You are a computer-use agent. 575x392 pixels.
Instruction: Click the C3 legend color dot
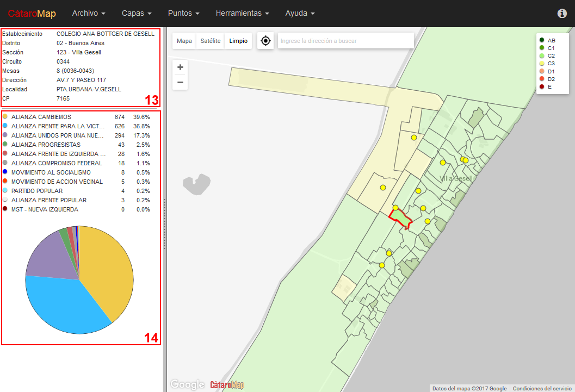pos(542,64)
